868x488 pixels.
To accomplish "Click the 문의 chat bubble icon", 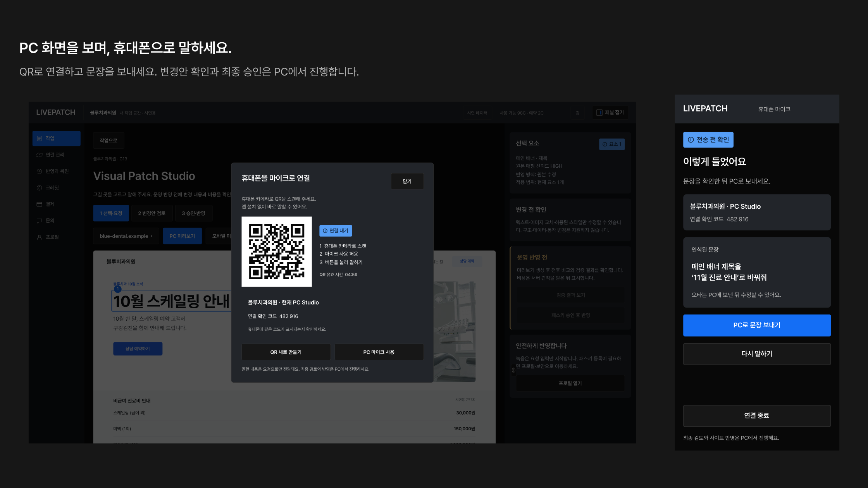I will (x=39, y=221).
